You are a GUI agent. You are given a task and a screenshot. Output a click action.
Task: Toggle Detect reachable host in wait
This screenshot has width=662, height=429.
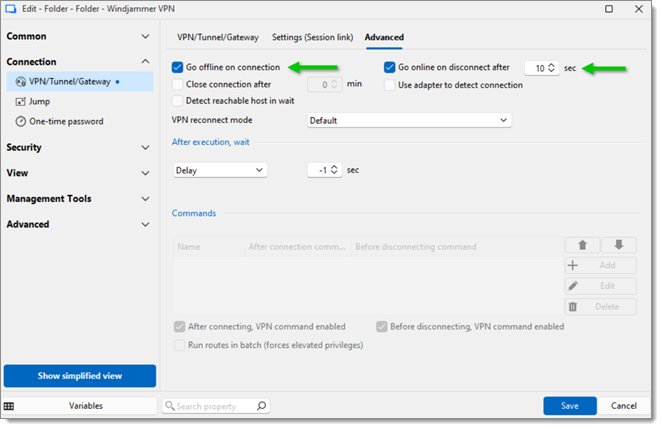pos(178,101)
